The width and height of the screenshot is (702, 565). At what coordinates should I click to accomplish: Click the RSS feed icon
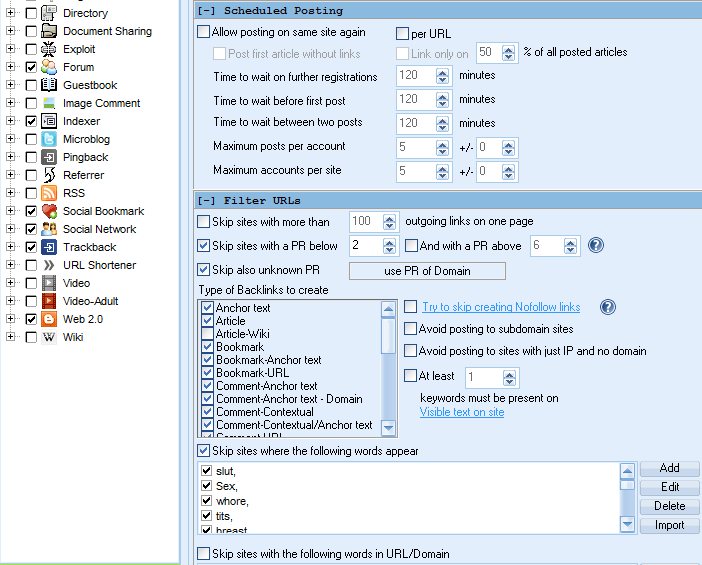click(49, 193)
